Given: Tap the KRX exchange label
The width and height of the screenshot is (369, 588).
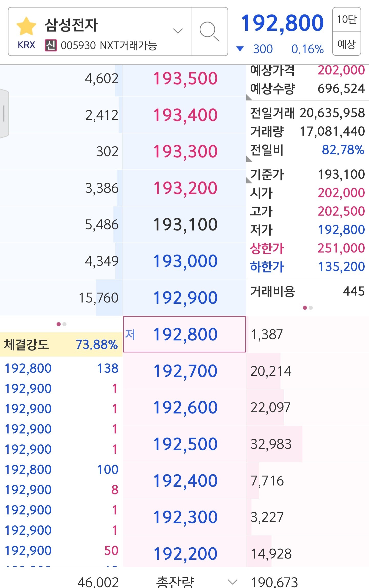Looking at the screenshot, I should coord(26,45).
